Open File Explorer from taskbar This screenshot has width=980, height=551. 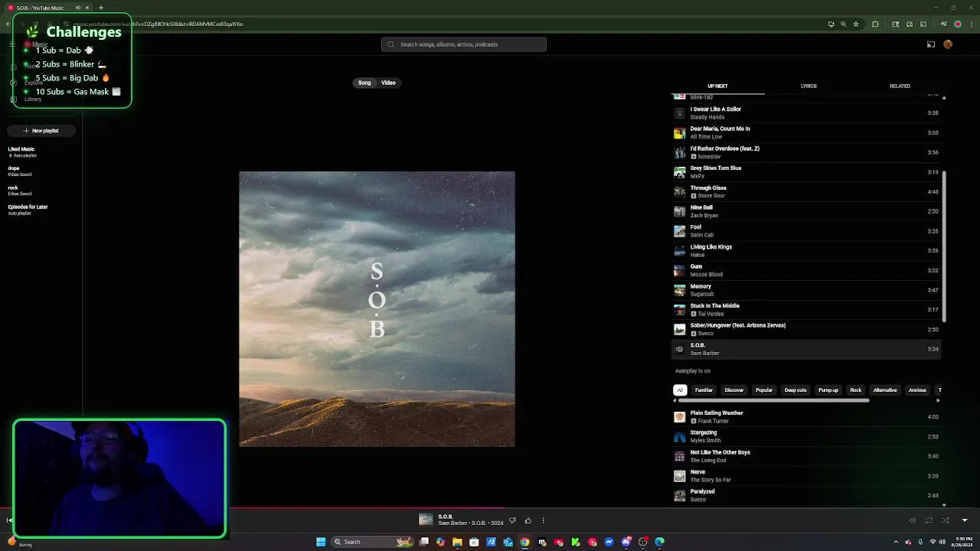(457, 542)
